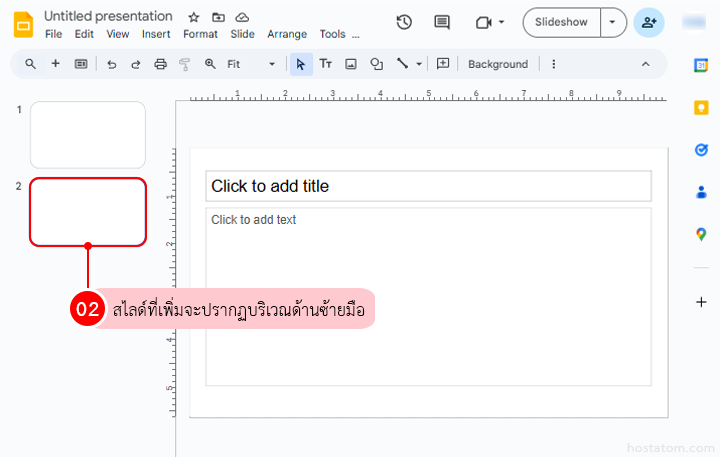Start the Slideshow
Image resolution: width=720 pixels, height=457 pixels.
pos(561,22)
